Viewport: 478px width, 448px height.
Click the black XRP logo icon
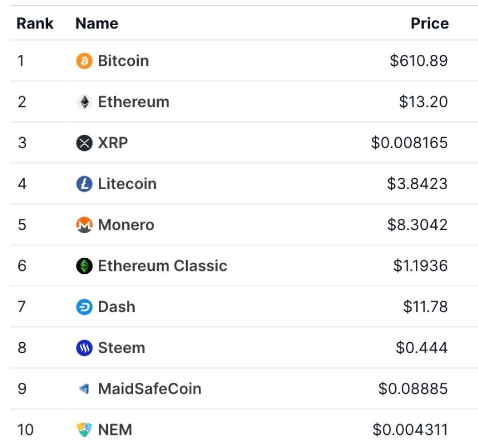point(84,143)
